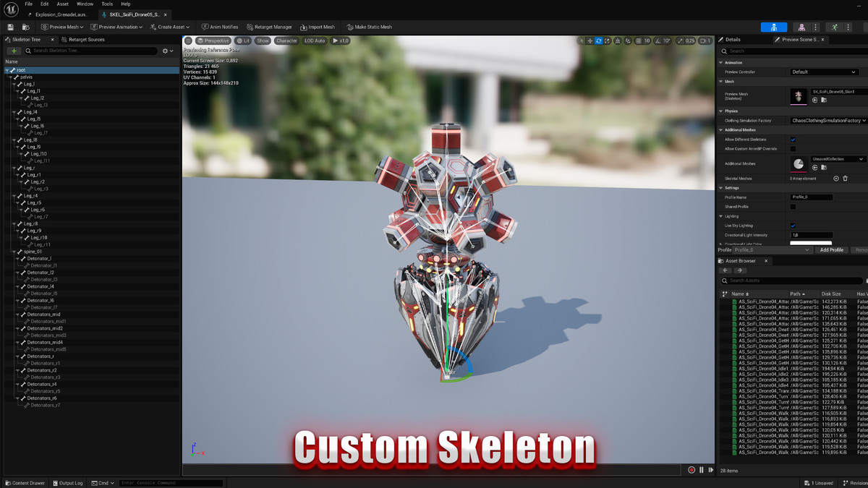The height and width of the screenshot is (488, 868).
Task: Click the Browse to asset icon in toolbar
Action: pyautogui.click(x=25, y=27)
